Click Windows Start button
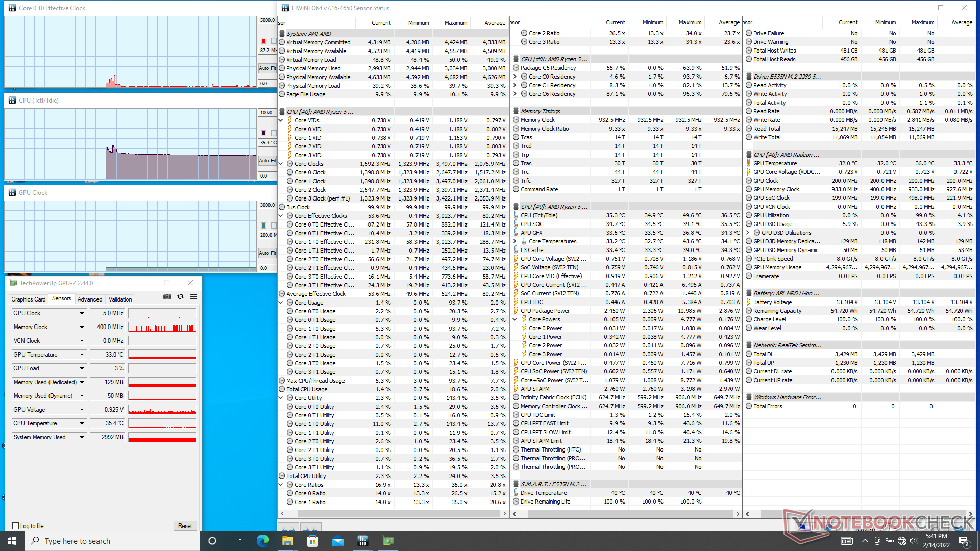The height and width of the screenshot is (551, 980). coord(12,541)
